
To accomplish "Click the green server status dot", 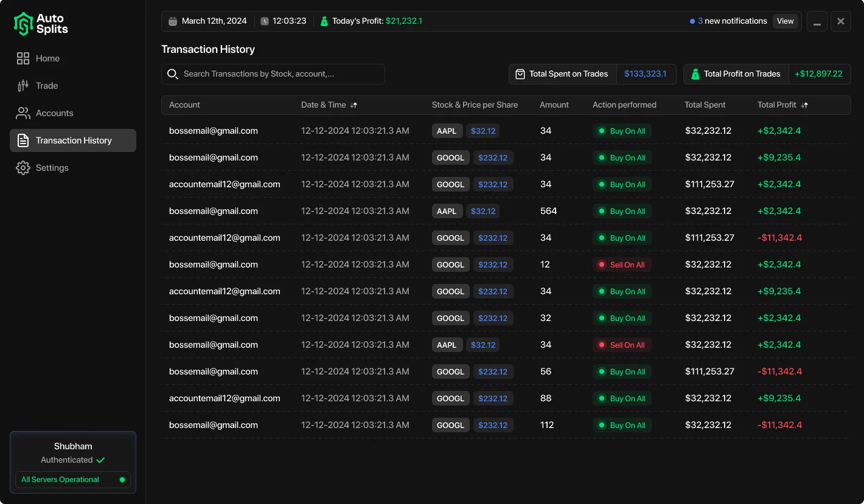I will (122, 480).
